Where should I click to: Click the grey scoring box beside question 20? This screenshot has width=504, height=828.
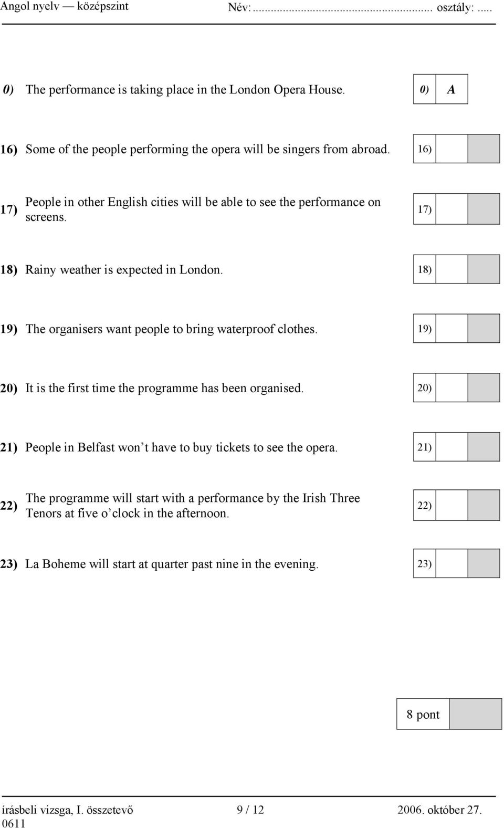pos(484,388)
